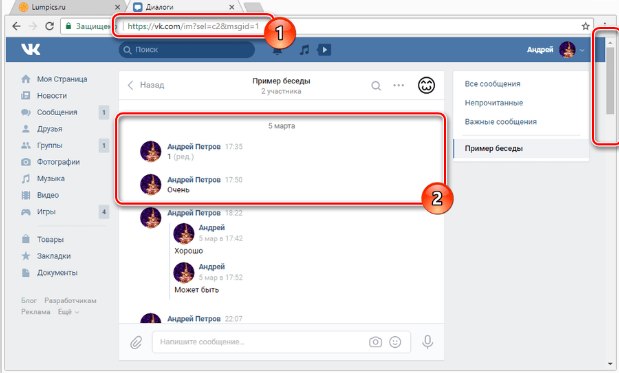Click the film icon next to Видео

click(26, 195)
